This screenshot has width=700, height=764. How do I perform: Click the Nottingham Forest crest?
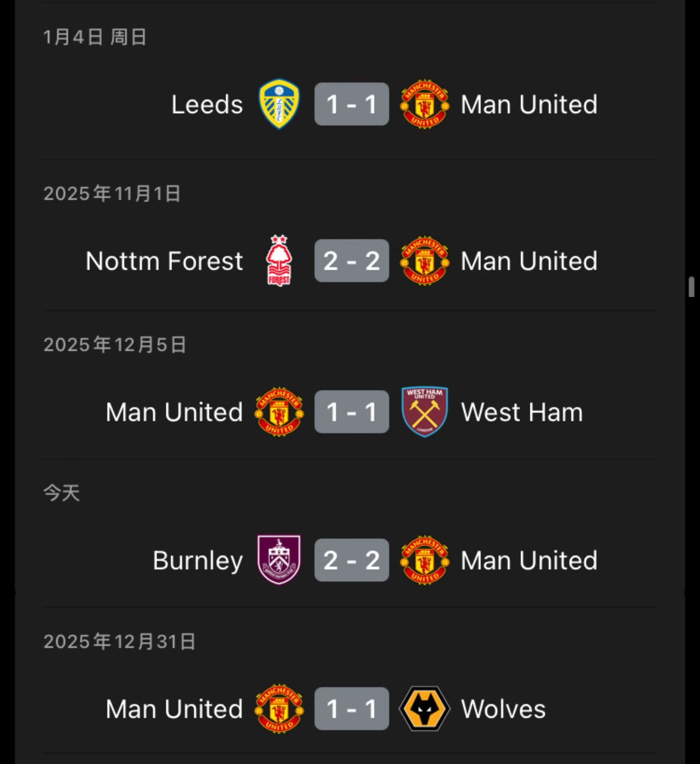pos(279,261)
